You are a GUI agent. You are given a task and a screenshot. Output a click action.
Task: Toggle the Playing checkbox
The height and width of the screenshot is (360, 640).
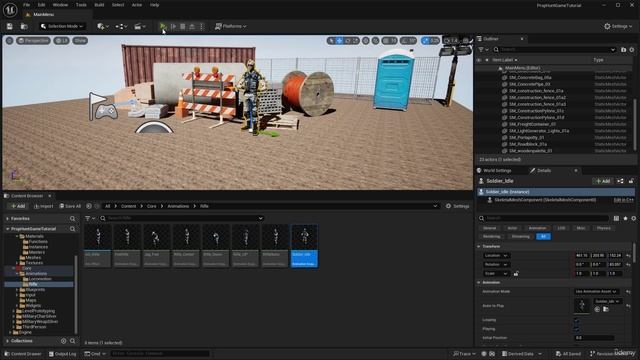pos(577,329)
